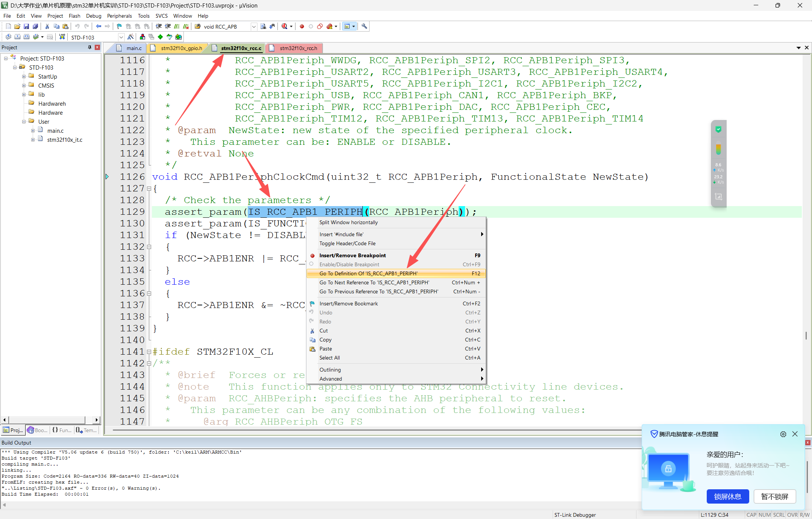Click the Manage Run-Time Environment green diamond icon
812x519 pixels.
(161, 37)
